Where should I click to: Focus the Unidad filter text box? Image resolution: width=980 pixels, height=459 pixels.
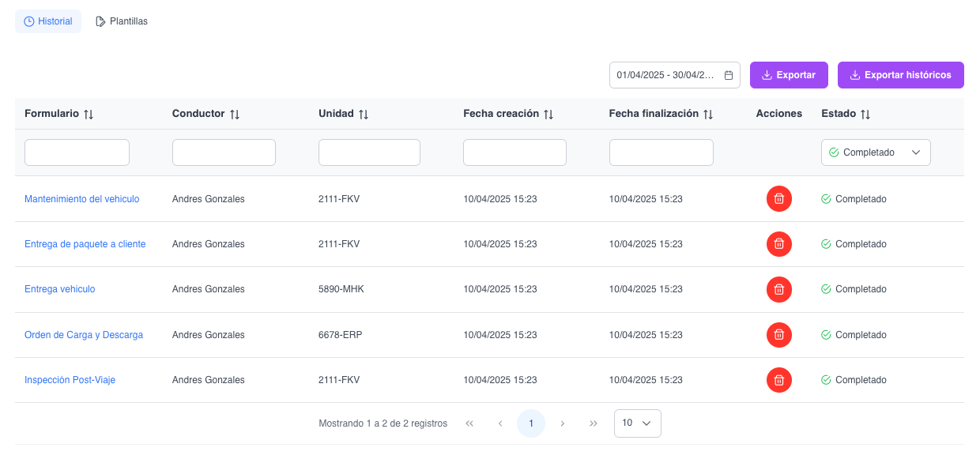(x=369, y=152)
